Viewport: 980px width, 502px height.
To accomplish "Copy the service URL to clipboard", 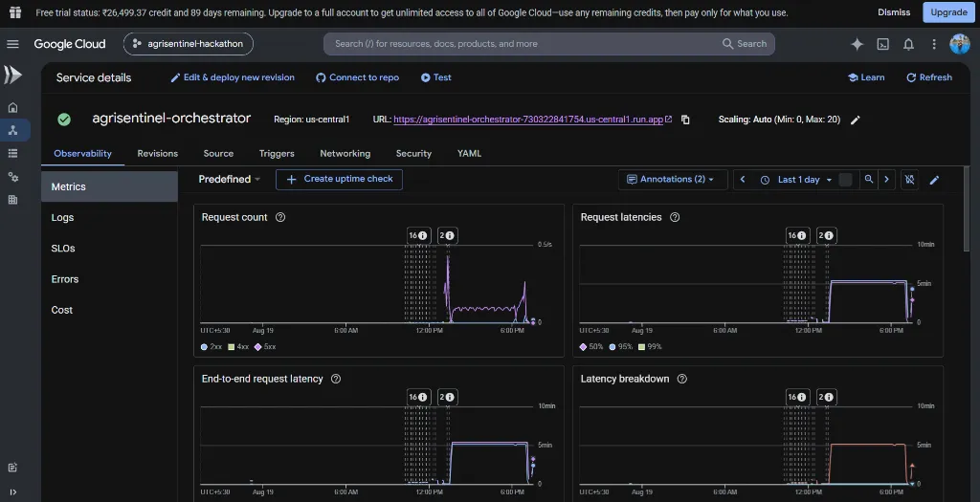I will point(685,120).
